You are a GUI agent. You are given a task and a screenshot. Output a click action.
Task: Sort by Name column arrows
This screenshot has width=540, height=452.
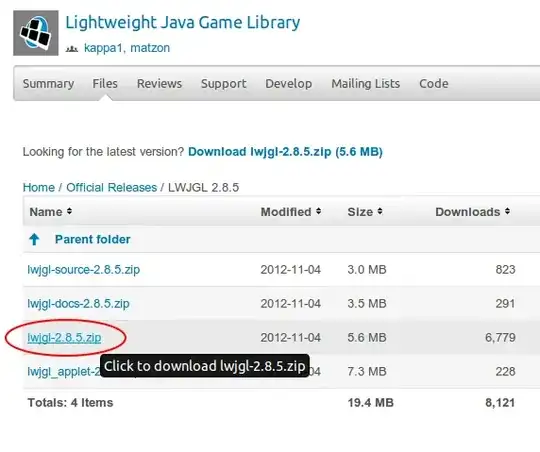click(69, 211)
